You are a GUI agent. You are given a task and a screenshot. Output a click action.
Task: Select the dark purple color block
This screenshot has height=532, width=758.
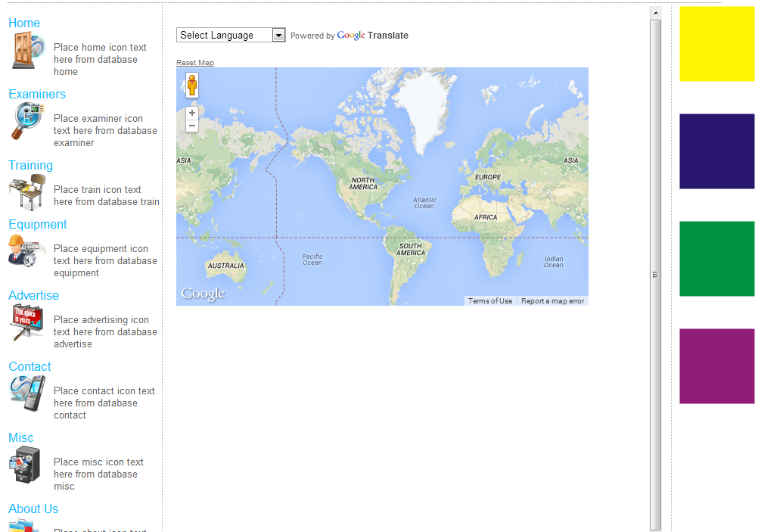point(717,151)
